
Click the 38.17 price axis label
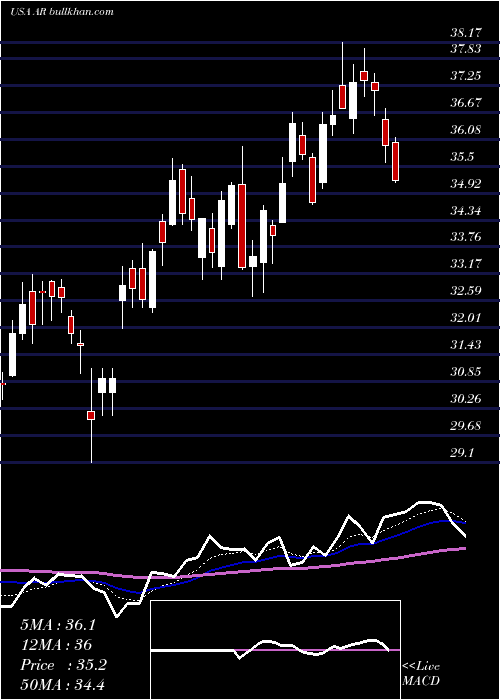[x=466, y=33]
